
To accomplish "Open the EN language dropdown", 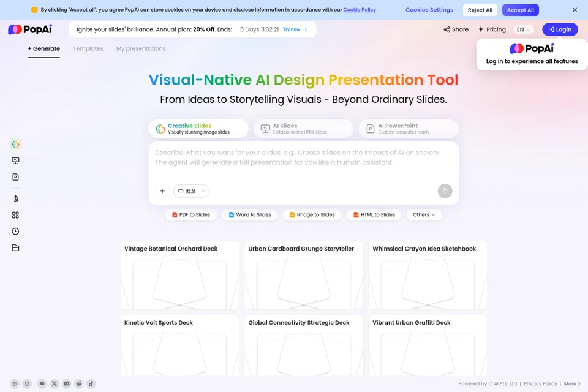I will point(524,29).
